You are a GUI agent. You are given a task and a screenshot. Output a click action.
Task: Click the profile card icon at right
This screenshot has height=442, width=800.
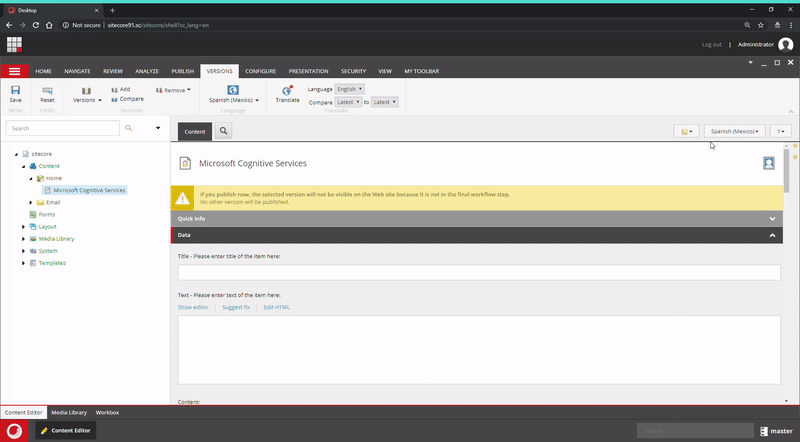[x=769, y=163]
